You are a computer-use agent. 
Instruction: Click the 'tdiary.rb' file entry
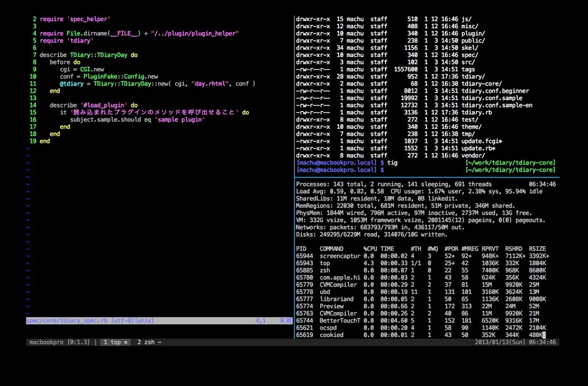coord(476,113)
